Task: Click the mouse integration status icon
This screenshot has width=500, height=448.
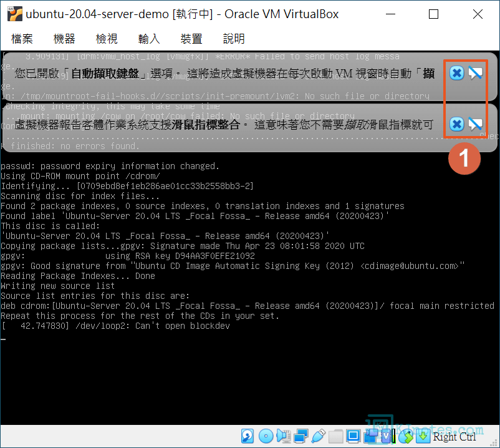Action: pyautogui.click(x=406, y=436)
